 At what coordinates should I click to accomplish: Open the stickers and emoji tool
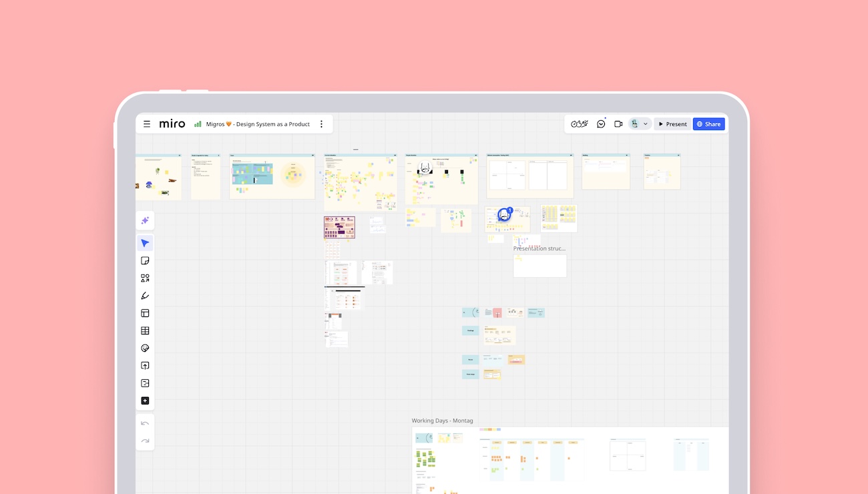point(145,348)
